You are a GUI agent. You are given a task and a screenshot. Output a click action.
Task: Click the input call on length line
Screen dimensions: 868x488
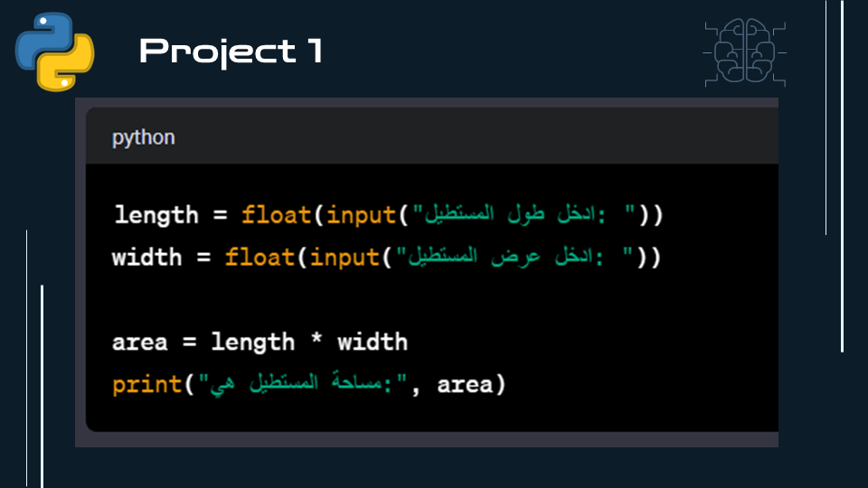[361, 215]
